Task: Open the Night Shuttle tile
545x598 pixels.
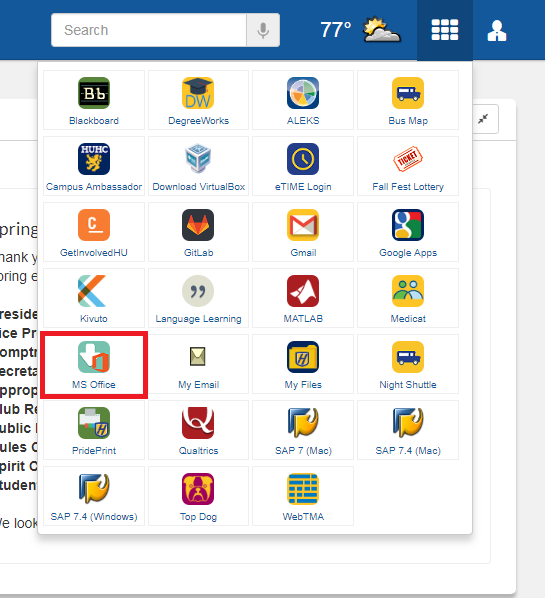Action: coord(408,364)
